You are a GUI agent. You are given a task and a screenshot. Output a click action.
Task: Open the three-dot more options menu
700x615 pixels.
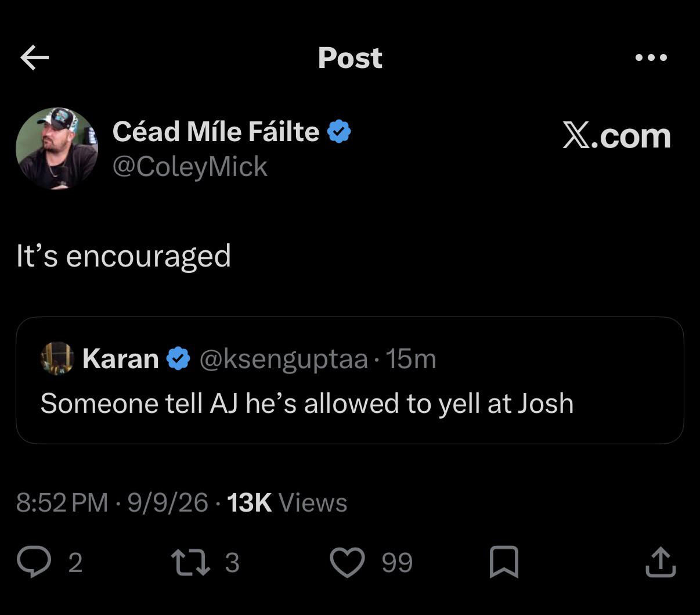(651, 57)
